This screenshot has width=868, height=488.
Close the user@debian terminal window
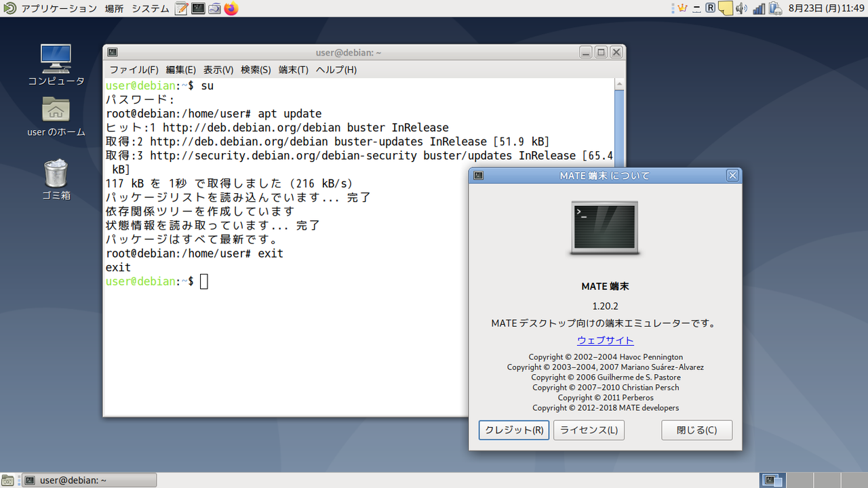[616, 52]
